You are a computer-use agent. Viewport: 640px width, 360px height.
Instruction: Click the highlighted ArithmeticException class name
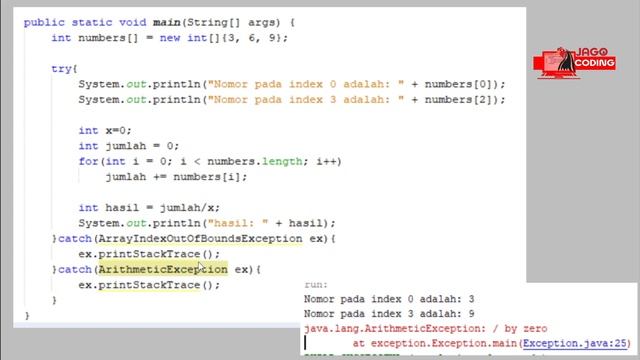163,269
